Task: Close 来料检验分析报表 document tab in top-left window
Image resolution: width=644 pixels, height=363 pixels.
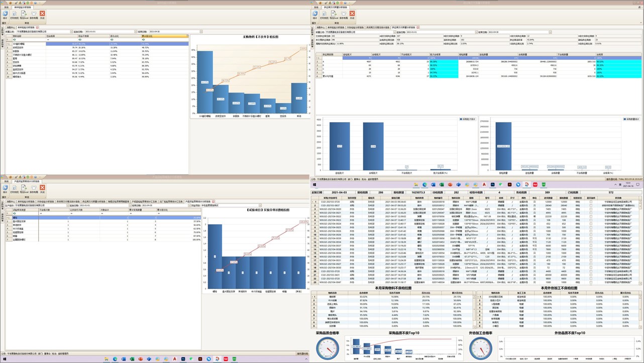Action: click(37, 27)
